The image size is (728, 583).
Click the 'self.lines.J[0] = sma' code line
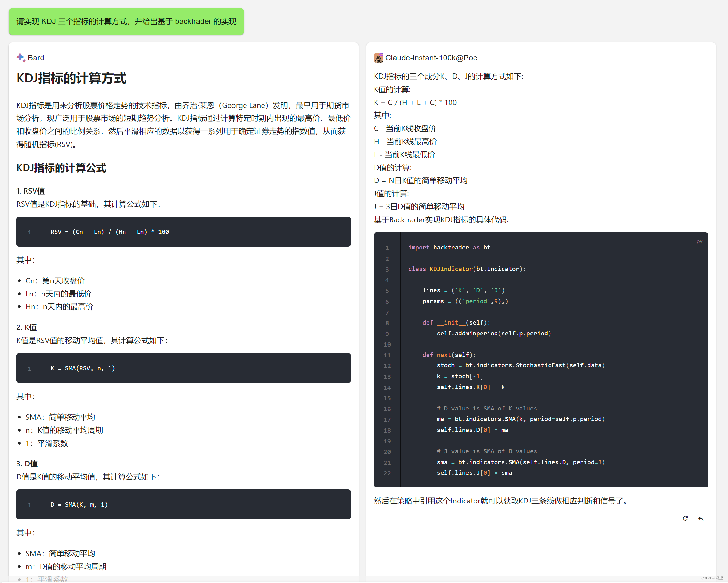pyautogui.click(x=474, y=473)
